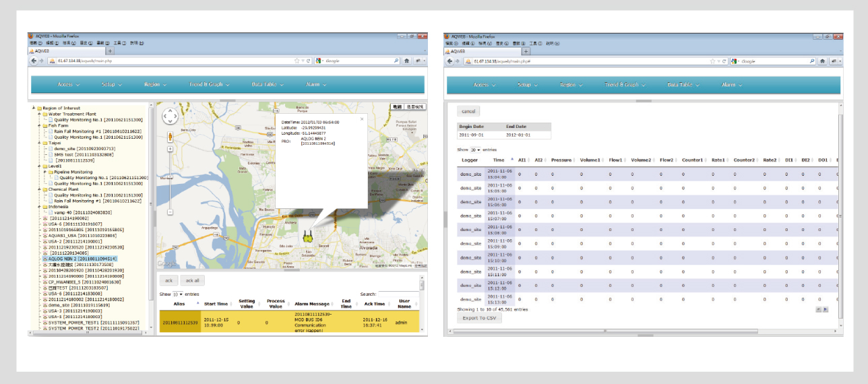This screenshot has width=868, height=384.
Task: Click the map zoom-out minus button
Action: coord(170,212)
